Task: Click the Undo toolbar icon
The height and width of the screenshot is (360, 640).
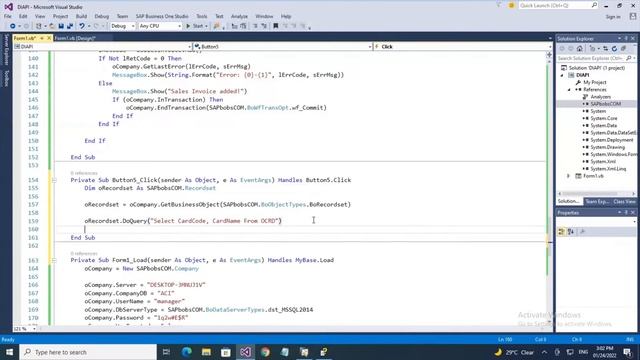Action: coord(82,26)
